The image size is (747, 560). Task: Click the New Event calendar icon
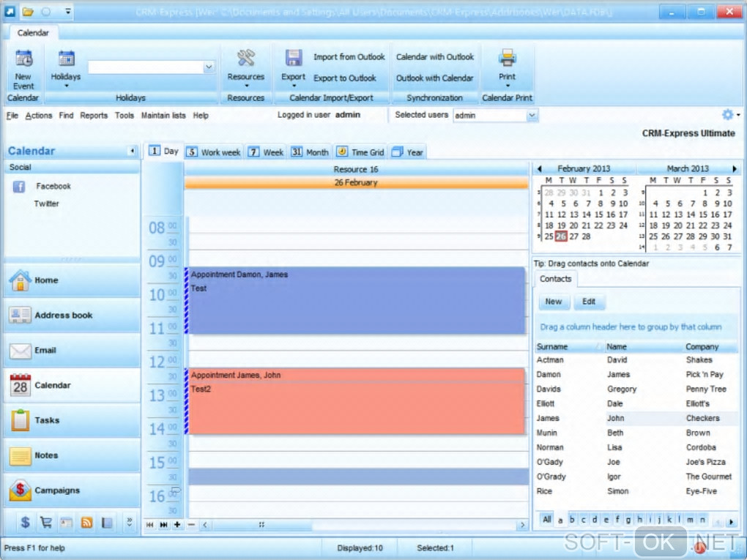point(23,59)
